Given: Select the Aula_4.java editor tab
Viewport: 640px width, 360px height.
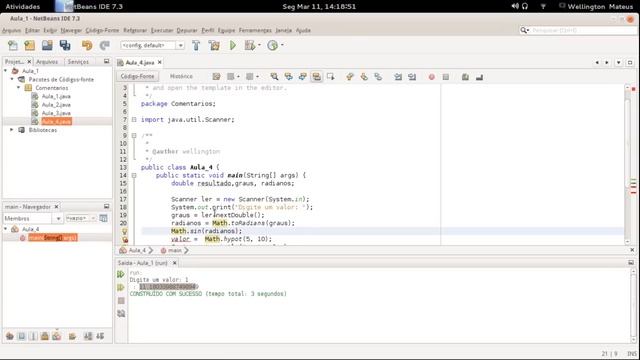Looking at the screenshot, I should 140,62.
